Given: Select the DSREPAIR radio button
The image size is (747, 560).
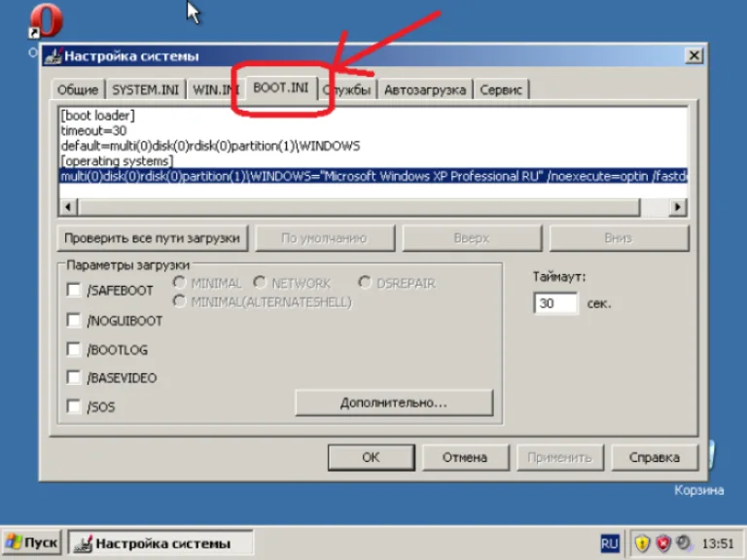Looking at the screenshot, I should [x=365, y=282].
